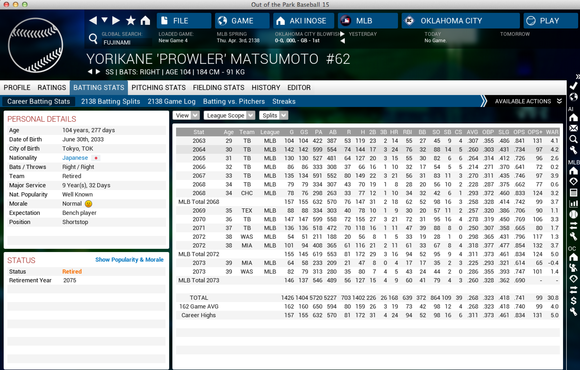The width and height of the screenshot is (580, 370).
Task: Click the magnifier icon in the right sidebar
Action: (573, 139)
